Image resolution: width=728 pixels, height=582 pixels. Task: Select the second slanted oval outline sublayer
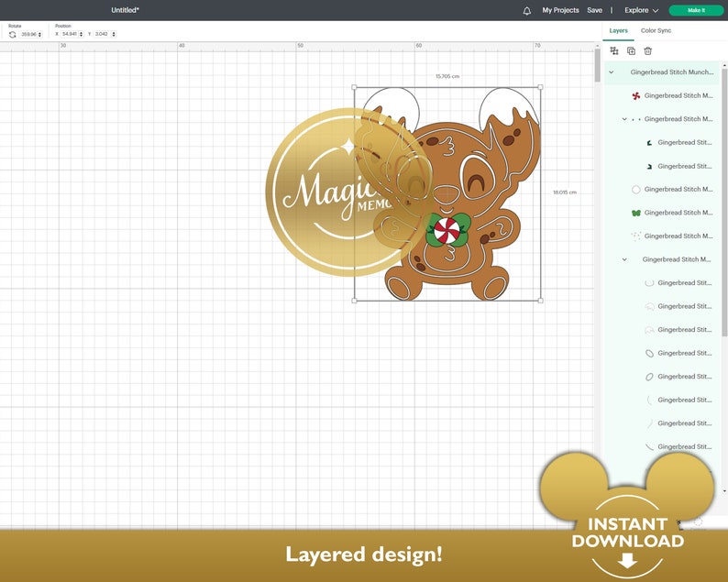click(x=649, y=377)
